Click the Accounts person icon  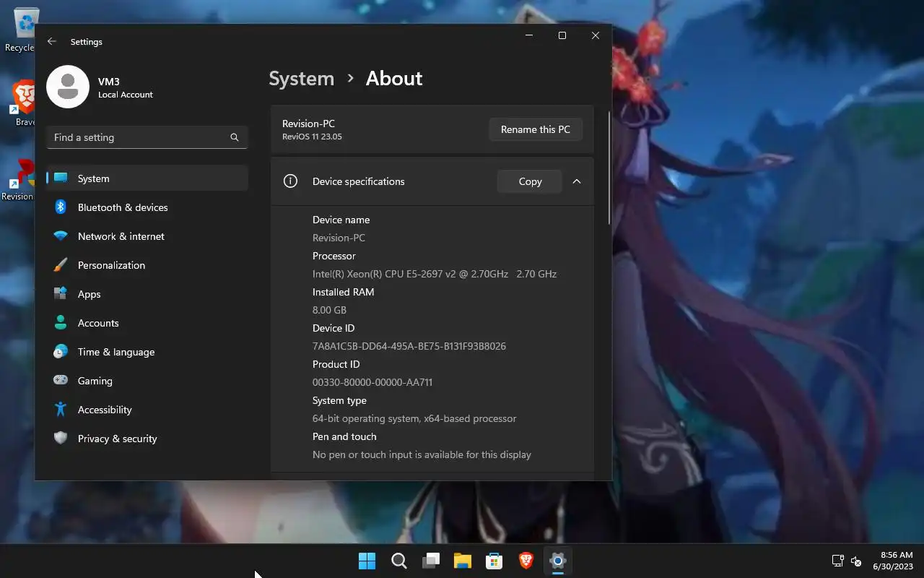point(61,323)
